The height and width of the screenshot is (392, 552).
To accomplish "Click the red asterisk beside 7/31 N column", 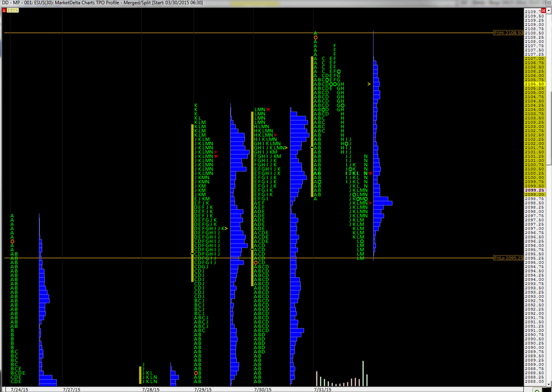I will tap(370, 173).
